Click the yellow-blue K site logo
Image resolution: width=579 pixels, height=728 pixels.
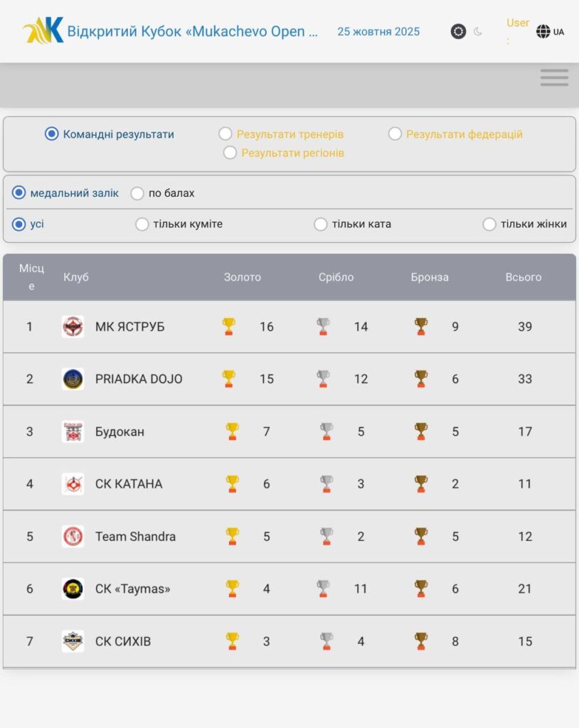[43, 31]
